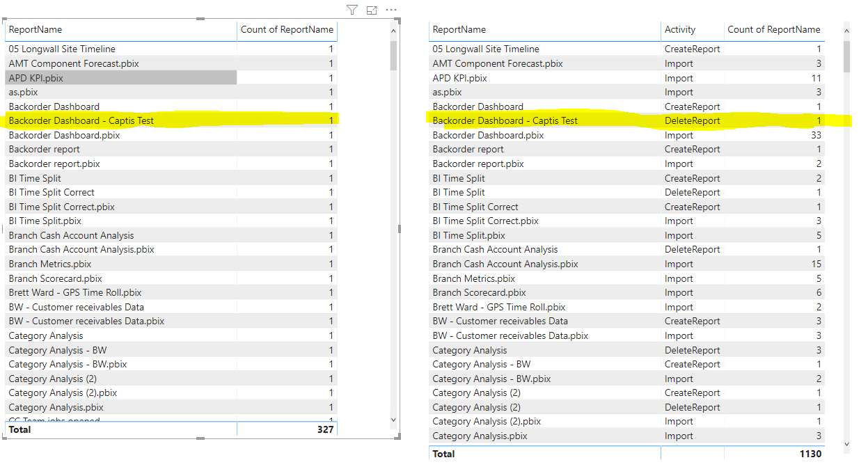868x476 pixels.
Task: Select 'Category Analysis (2).pbix' in left table
Action: 63,392
